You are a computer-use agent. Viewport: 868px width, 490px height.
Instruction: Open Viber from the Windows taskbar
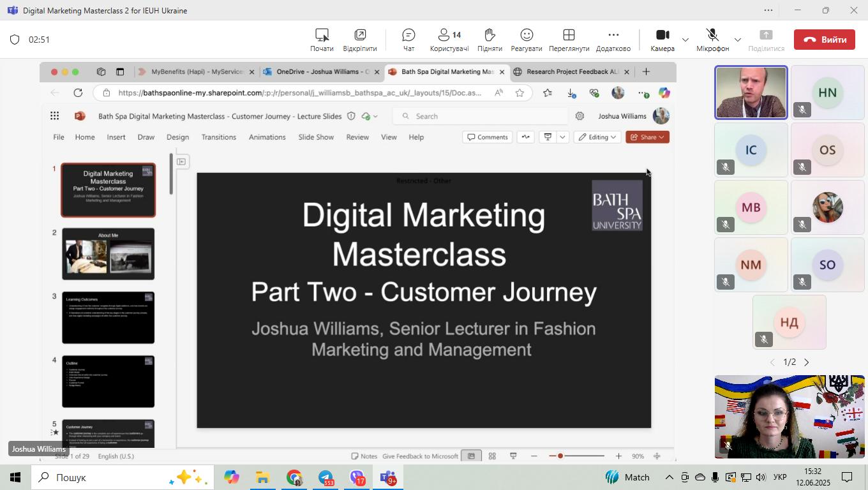coord(357,477)
